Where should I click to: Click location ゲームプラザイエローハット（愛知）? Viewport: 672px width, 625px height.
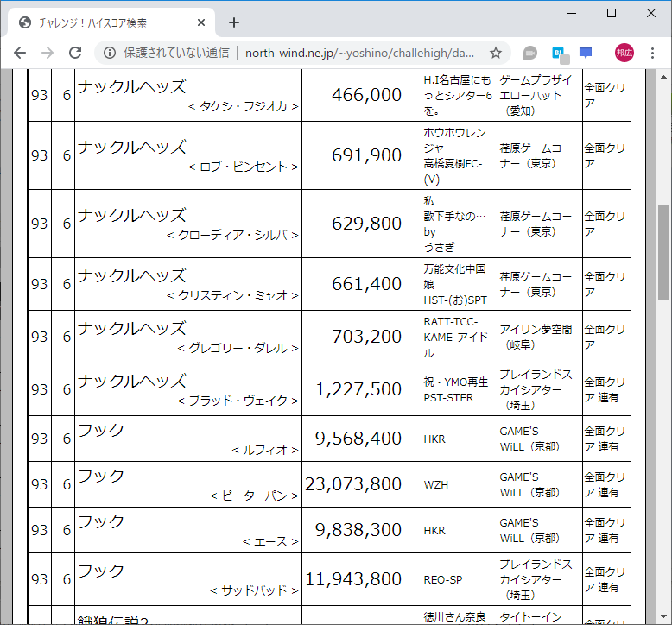[536, 95]
